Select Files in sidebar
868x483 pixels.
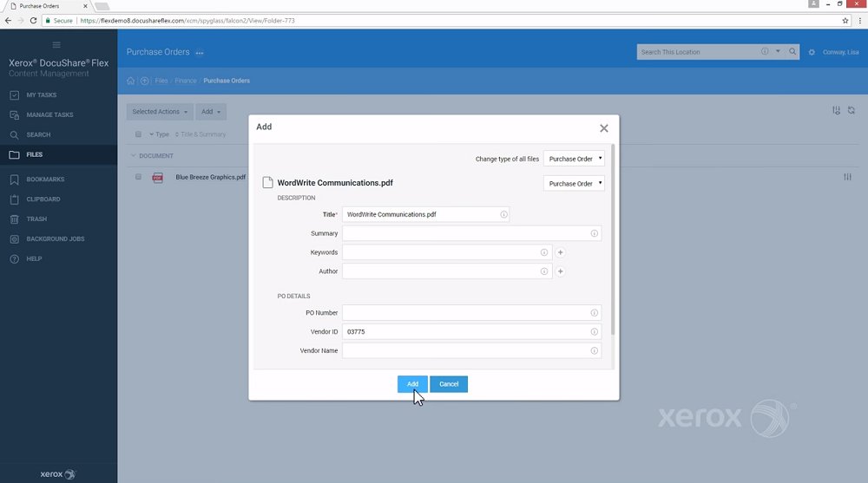58,155
